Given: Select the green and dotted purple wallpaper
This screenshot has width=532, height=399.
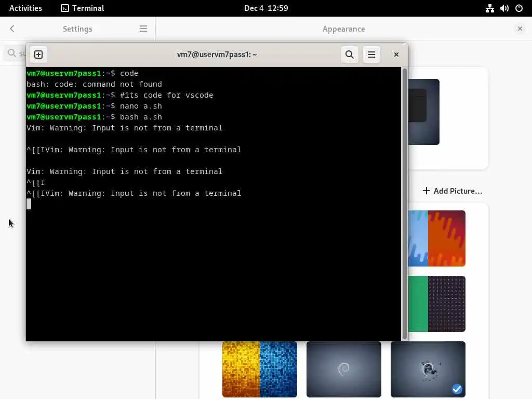Looking at the screenshot, I should (436, 303).
